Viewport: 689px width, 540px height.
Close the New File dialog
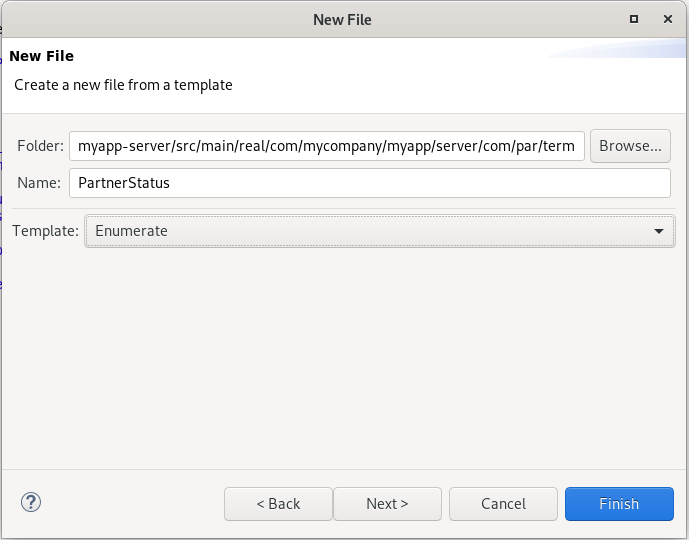[667, 19]
